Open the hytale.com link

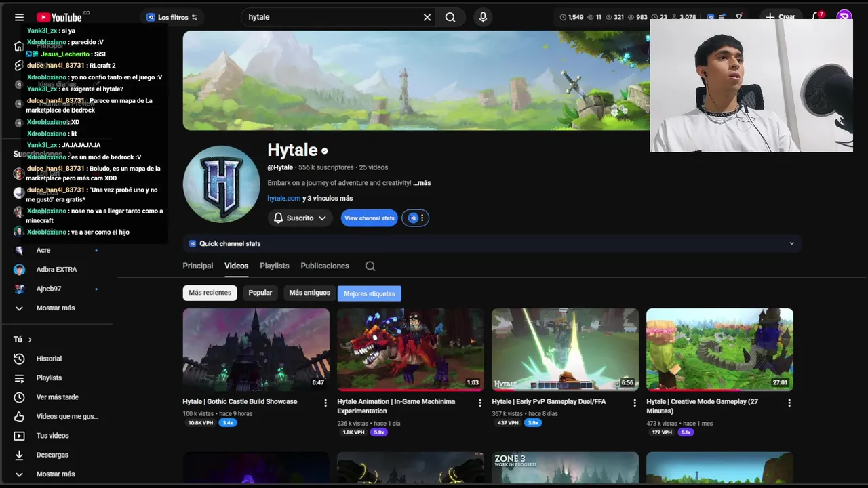click(x=283, y=198)
